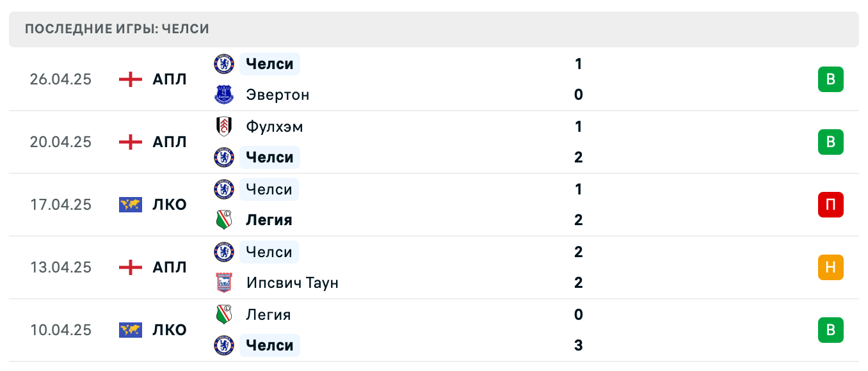Click Legia crest in 17.04.25 match
868x371 pixels.
224,220
